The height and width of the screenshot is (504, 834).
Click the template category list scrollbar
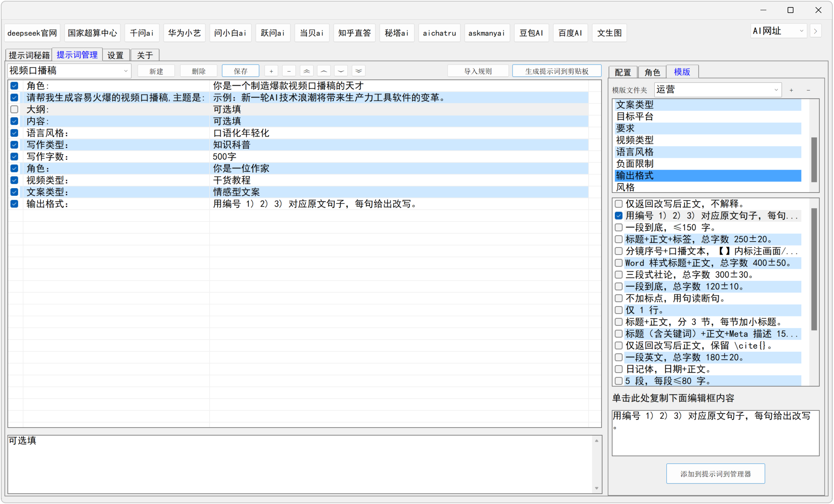tap(814, 159)
